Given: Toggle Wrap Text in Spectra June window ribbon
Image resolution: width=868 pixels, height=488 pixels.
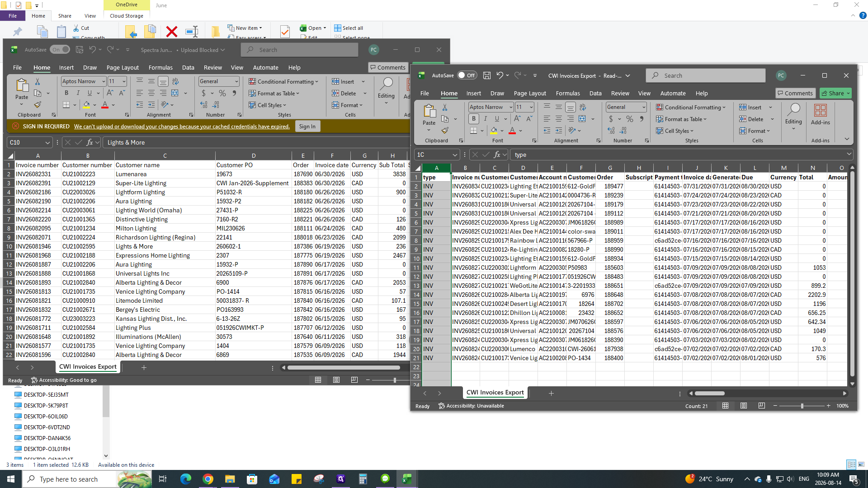Looking at the screenshot, I should pos(175,81).
